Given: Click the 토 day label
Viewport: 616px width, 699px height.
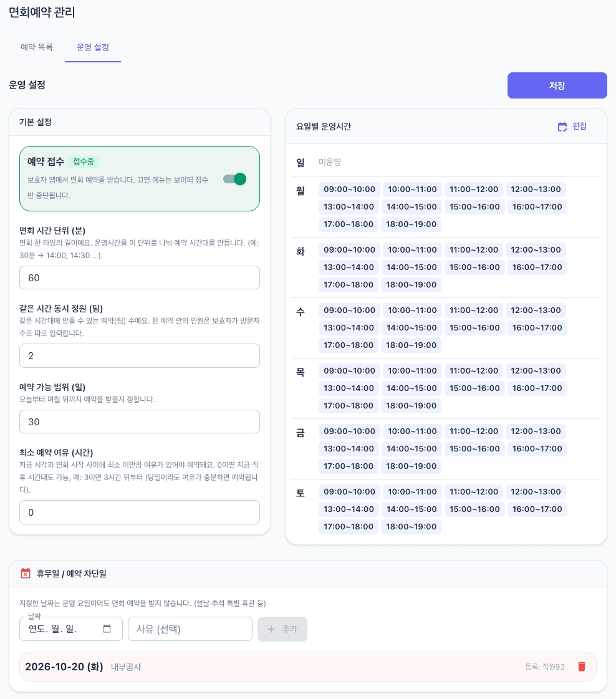Looking at the screenshot, I should click(x=301, y=493).
